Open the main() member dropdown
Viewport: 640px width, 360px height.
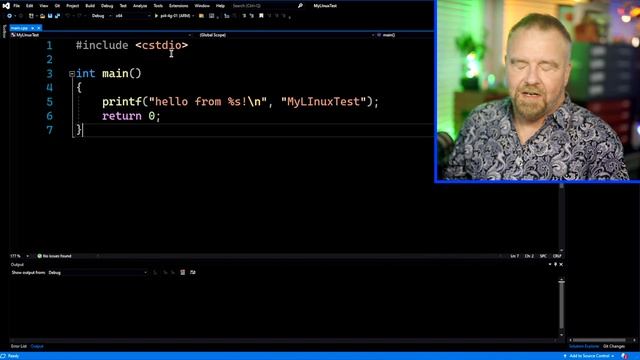coord(405,35)
